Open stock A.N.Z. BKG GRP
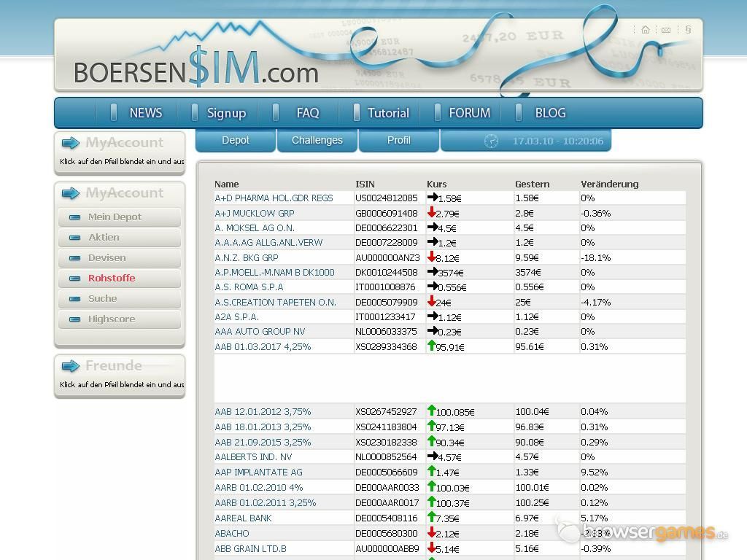 [247, 257]
